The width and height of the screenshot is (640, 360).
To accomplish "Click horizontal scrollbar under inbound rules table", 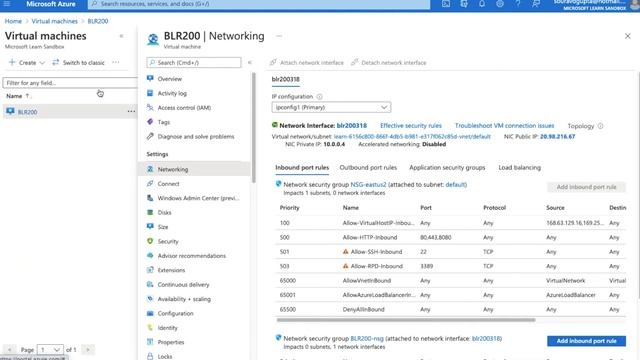I will click(x=406, y=320).
